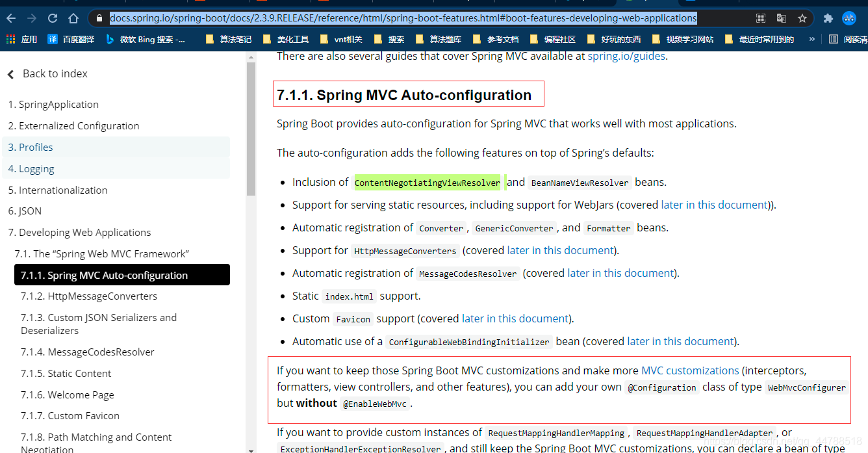Viewport: 868px width, 453px height.
Task: Click the address bar URL field
Action: [x=403, y=18]
